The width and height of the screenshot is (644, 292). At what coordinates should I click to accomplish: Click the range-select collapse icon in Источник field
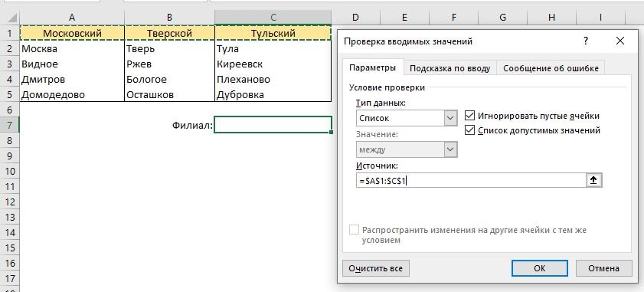pyautogui.click(x=593, y=180)
